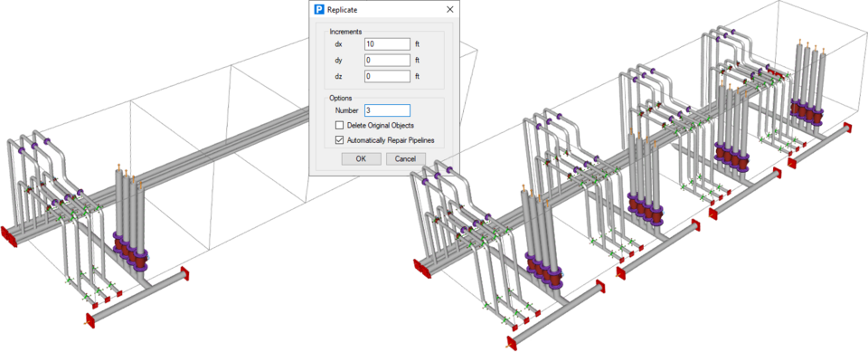Image resolution: width=868 pixels, height=352 pixels.
Task: Close the Replicate dialog window
Action: (x=450, y=9)
